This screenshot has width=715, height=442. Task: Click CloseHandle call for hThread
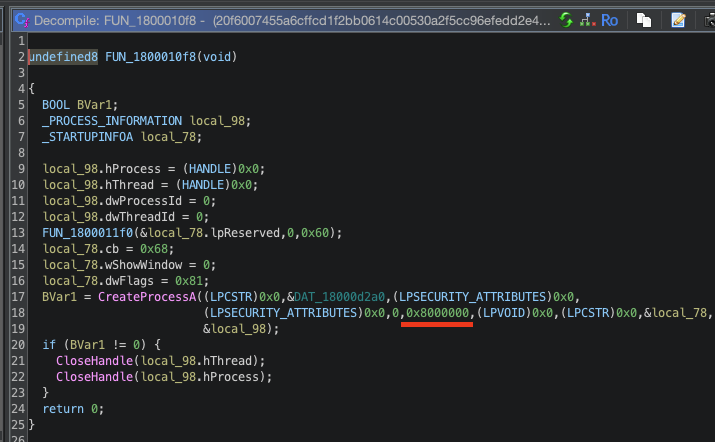[94, 360]
